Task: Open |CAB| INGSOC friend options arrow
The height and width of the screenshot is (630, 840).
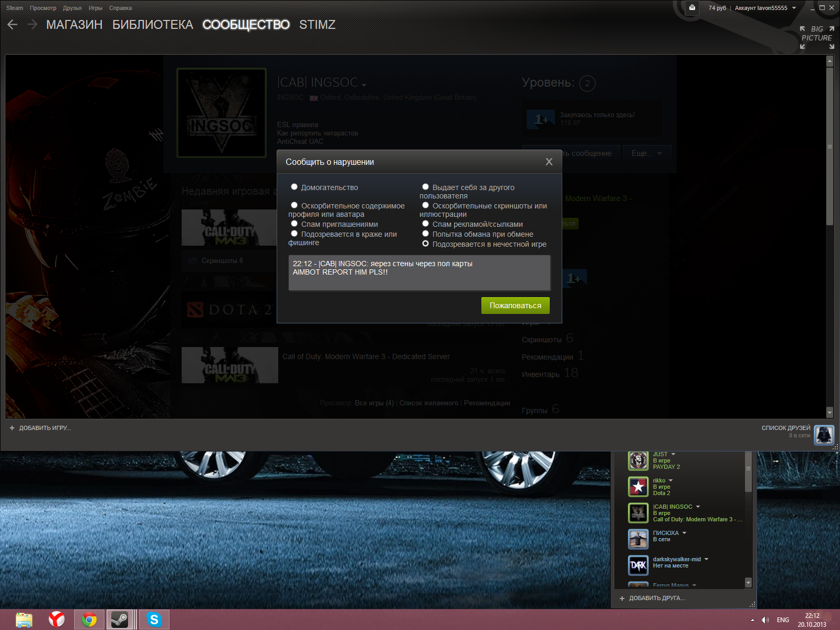Action: pos(698,507)
